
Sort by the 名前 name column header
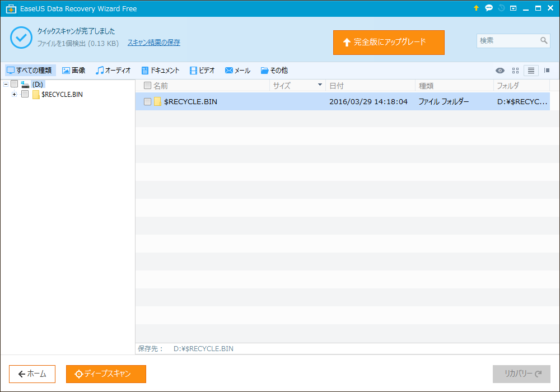tap(161, 86)
